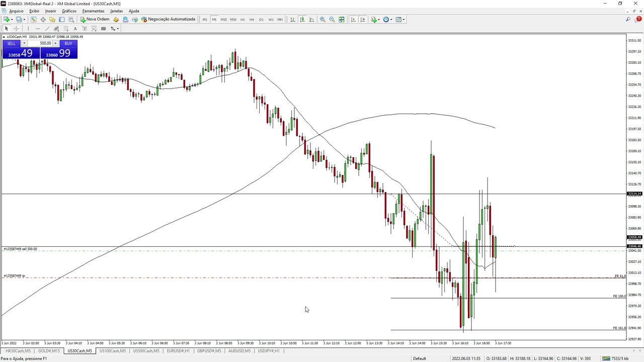
Task: Toggle the Terminal panel icon
Action: point(61,20)
